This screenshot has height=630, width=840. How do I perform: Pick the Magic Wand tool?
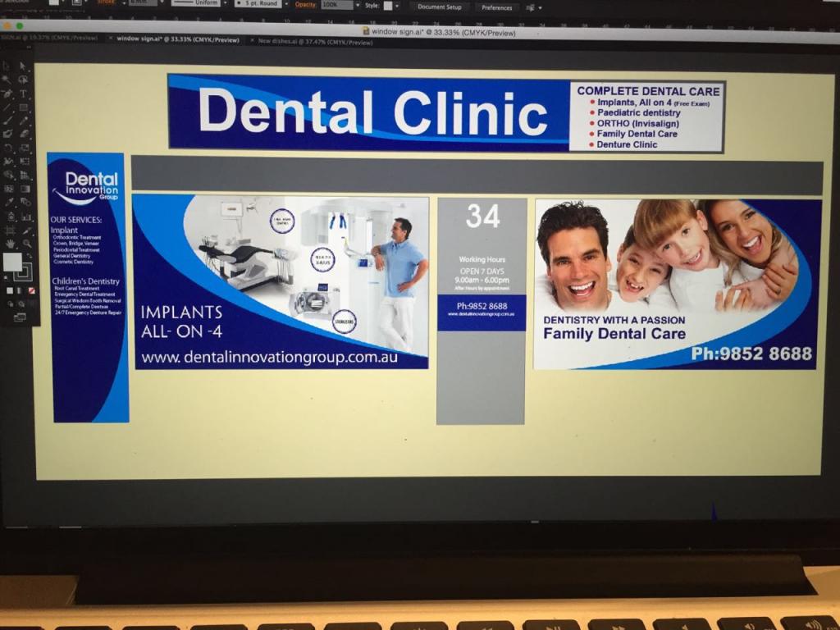pyautogui.click(x=7, y=80)
